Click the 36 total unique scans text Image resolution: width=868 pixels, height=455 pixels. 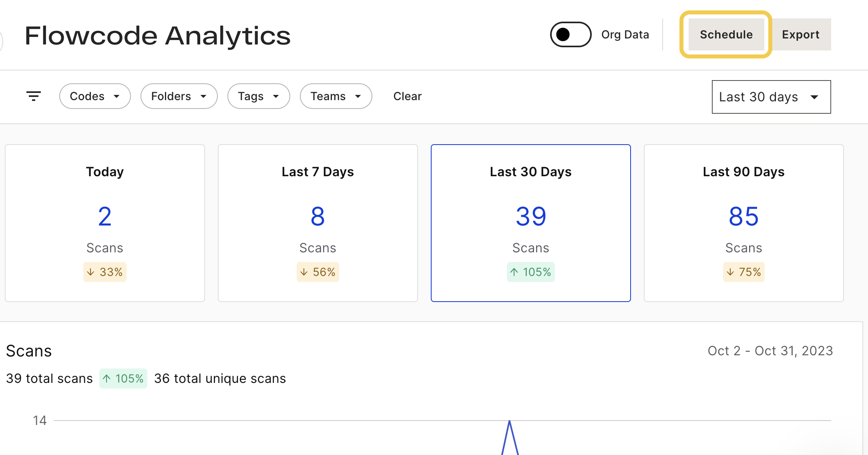(x=220, y=378)
